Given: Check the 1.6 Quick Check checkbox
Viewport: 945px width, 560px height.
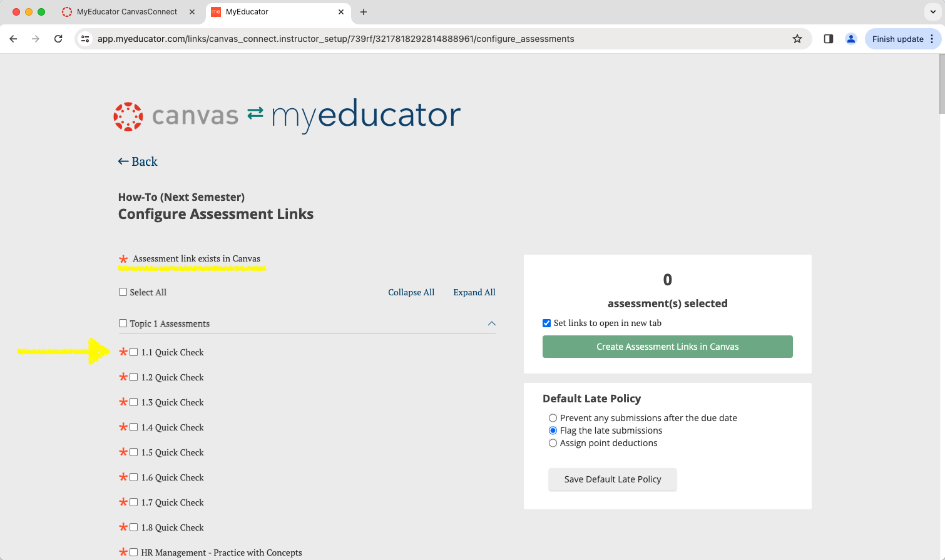Looking at the screenshot, I should (133, 477).
